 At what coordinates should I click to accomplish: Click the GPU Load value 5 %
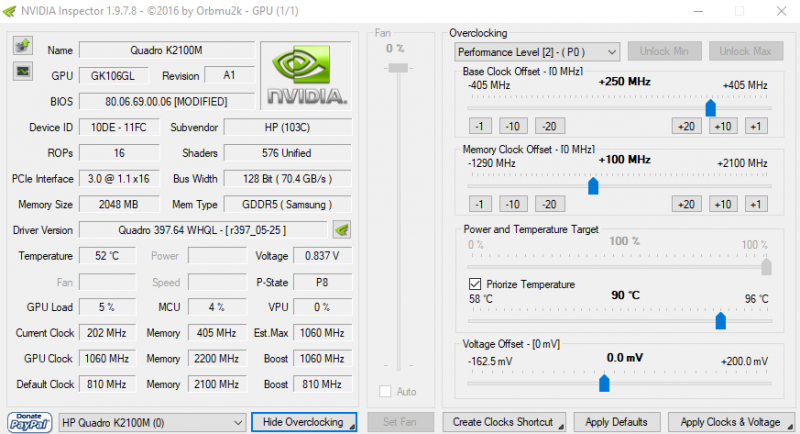coord(107,308)
